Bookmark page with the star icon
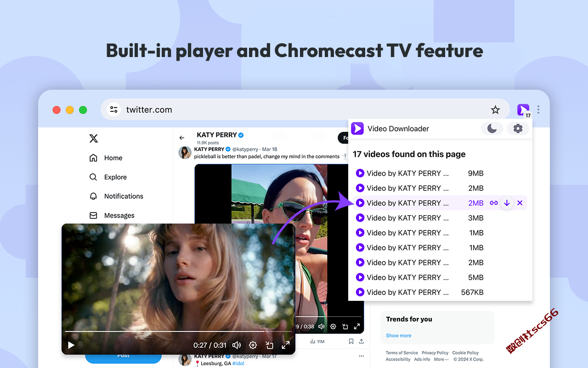This screenshot has height=368, width=588. coord(495,109)
